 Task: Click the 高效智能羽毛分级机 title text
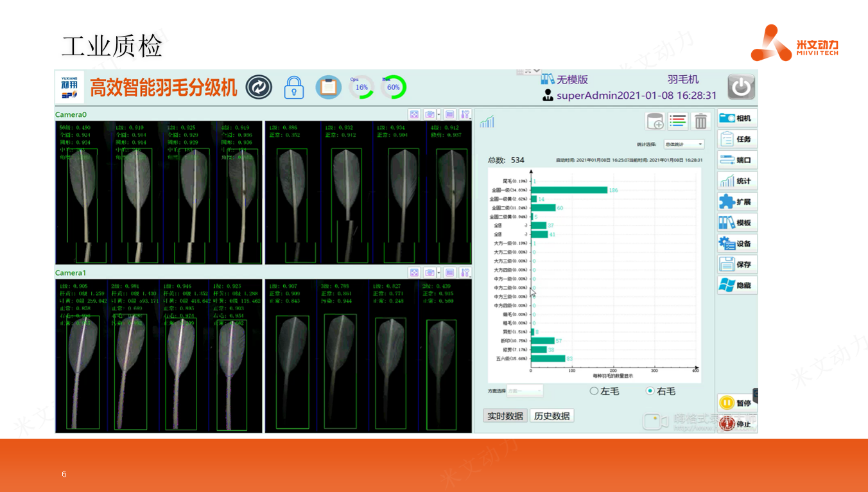164,88
